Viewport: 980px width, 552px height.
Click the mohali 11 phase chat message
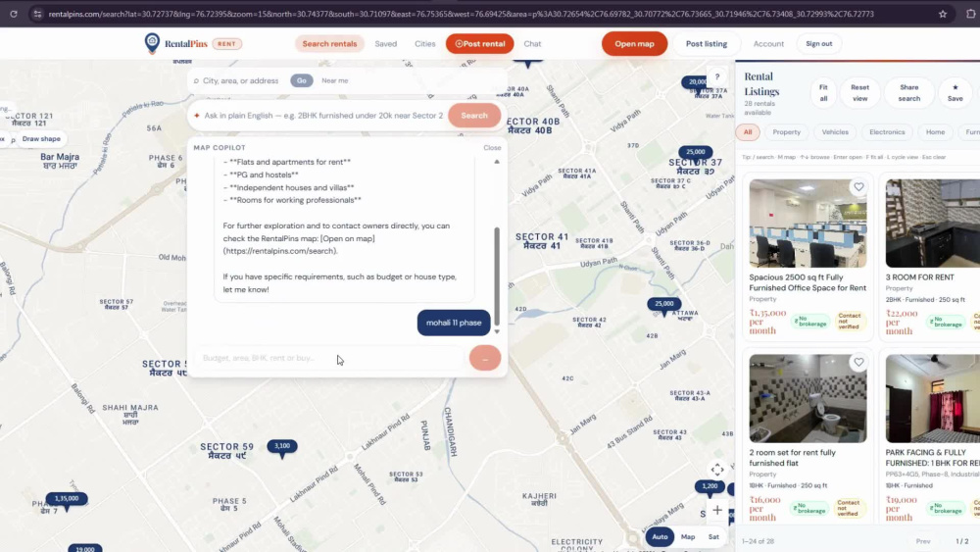point(454,323)
